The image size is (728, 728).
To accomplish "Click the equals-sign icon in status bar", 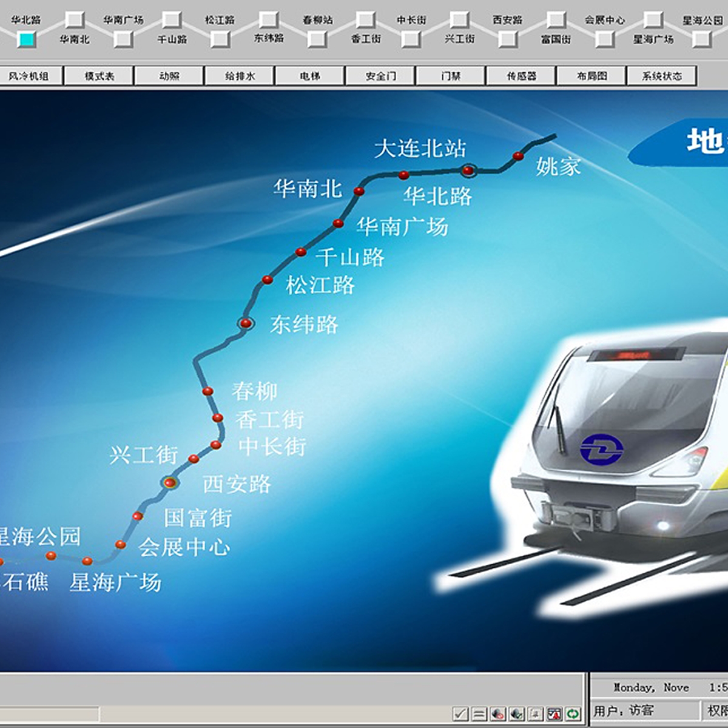I will (480, 714).
